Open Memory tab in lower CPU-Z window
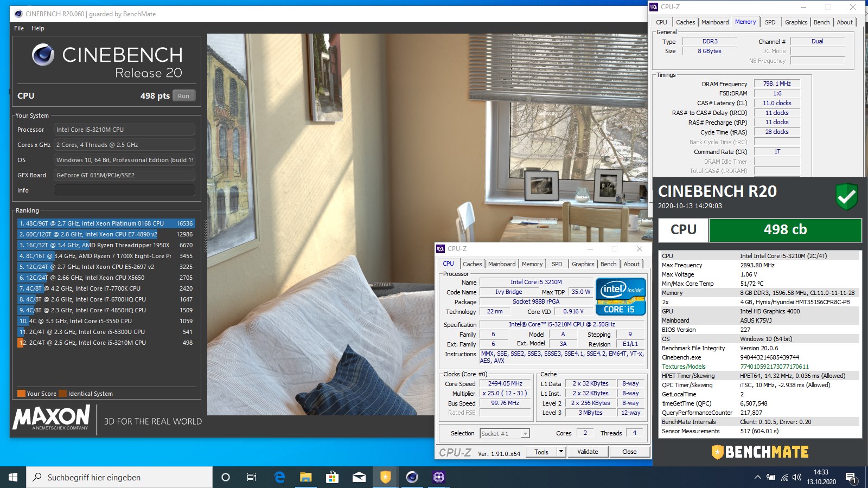 (532, 264)
